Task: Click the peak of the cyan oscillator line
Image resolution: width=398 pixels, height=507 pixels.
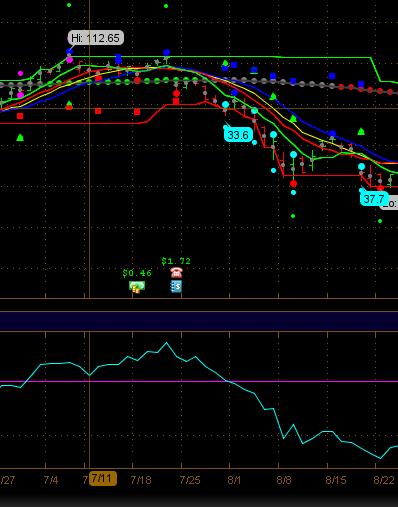Action: pos(166,343)
